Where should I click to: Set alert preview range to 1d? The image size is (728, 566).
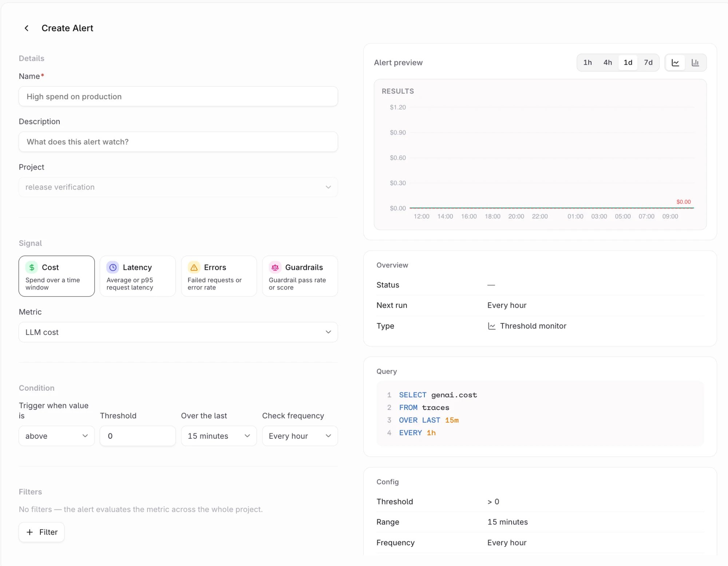628,63
